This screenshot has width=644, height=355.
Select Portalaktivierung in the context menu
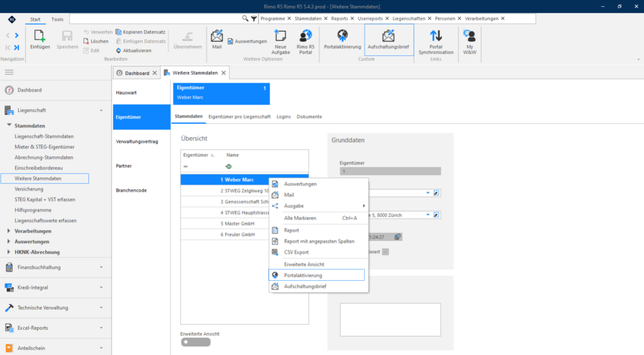pyautogui.click(x=317, y=275)
